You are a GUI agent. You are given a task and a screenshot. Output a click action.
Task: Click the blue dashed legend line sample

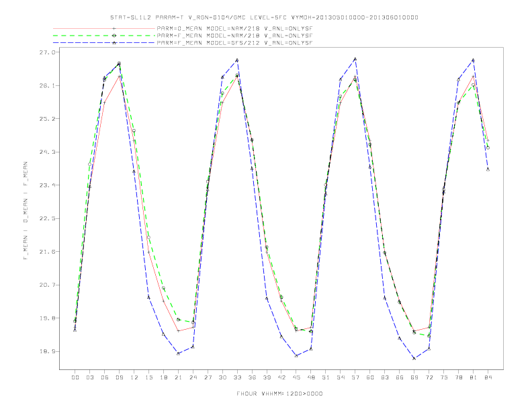(104, 43)
